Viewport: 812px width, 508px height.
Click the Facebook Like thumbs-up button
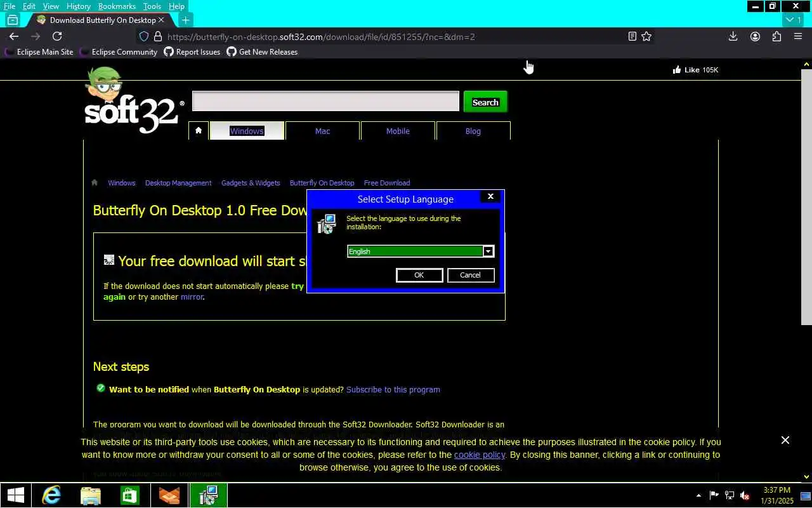[x=695, y=70]
